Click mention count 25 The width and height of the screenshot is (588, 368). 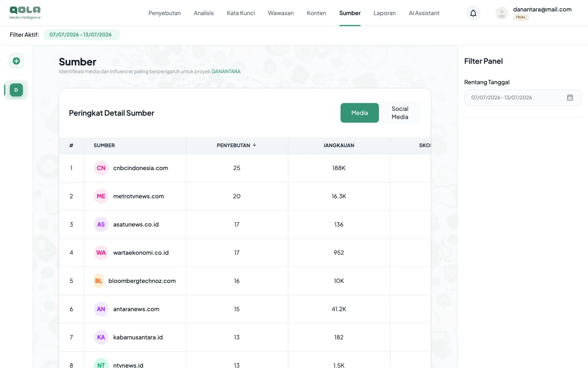[x=237, y=168]
